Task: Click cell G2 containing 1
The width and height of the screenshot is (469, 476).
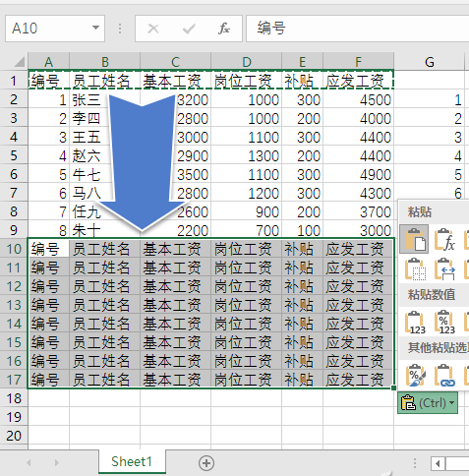Action: coord(430,99)
